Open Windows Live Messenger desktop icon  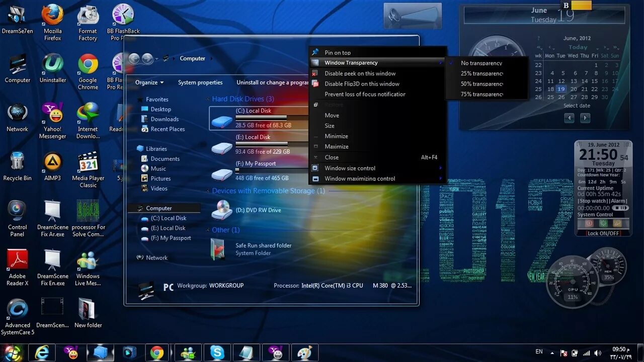[88, 268]
